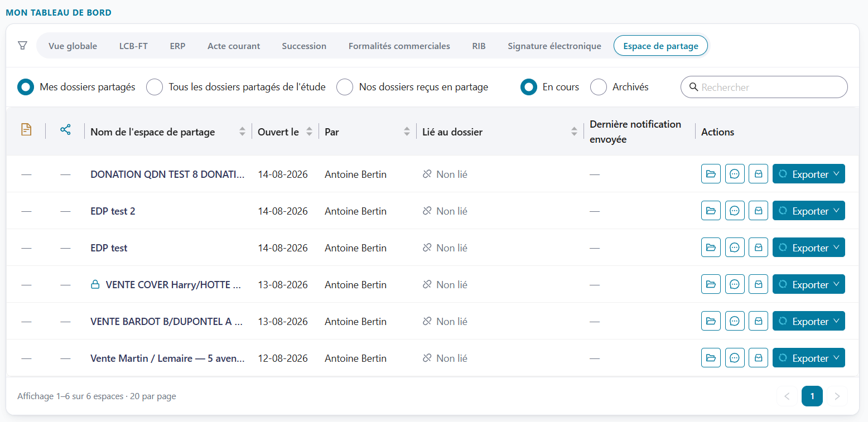Archive the EDP test 2 space

click(x=759, y=211)
